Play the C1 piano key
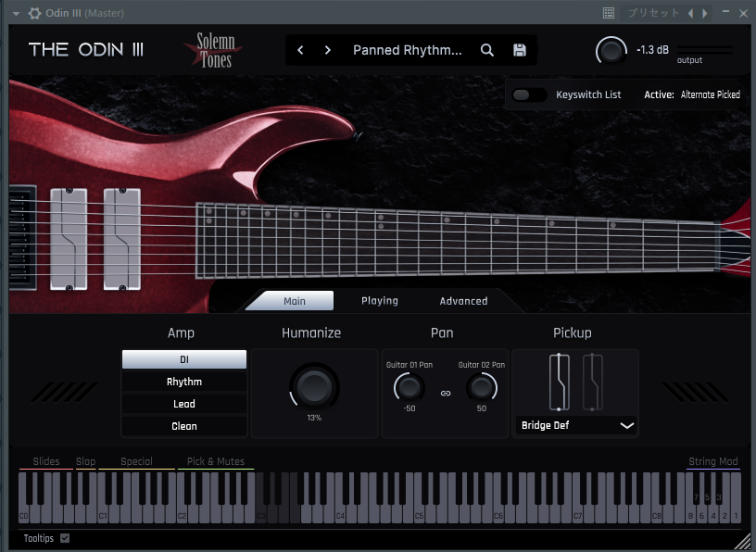 click(x=103, y=515)
